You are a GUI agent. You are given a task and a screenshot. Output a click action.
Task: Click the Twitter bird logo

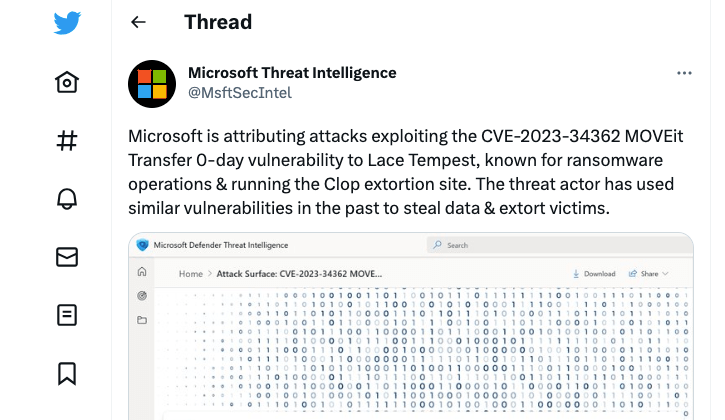pyautogui.click(x=67, y=23)
